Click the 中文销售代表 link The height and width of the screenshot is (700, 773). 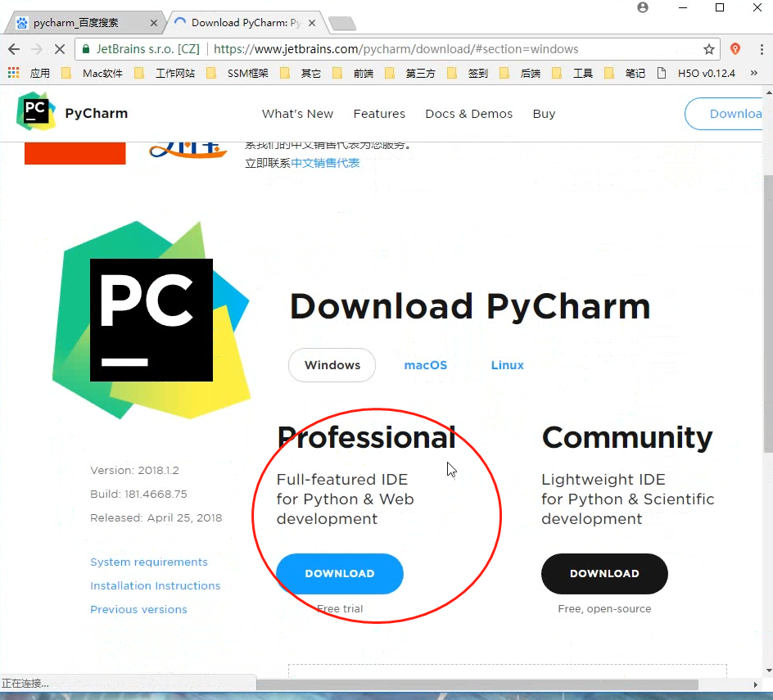pos(325,163)
